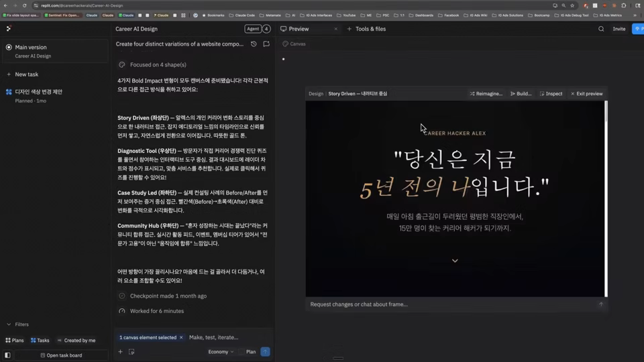Collapse sidebar with panel toggle icon
The height and width of the screenshot is (362, 644).
[x=7, y=355]
